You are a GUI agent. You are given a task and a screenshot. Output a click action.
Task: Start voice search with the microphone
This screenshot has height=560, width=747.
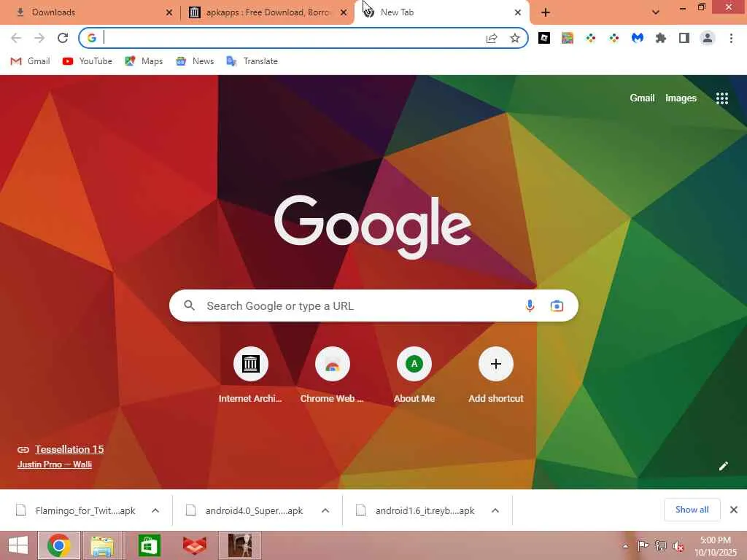[x=530, y=306]
